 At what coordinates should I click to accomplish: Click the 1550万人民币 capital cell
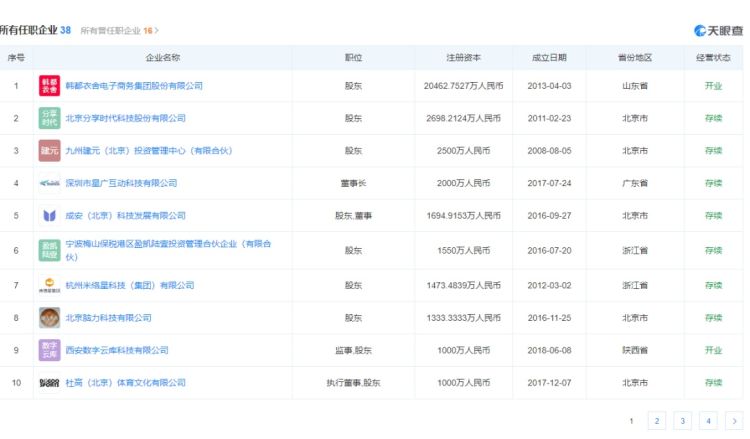tap(463, 251)
